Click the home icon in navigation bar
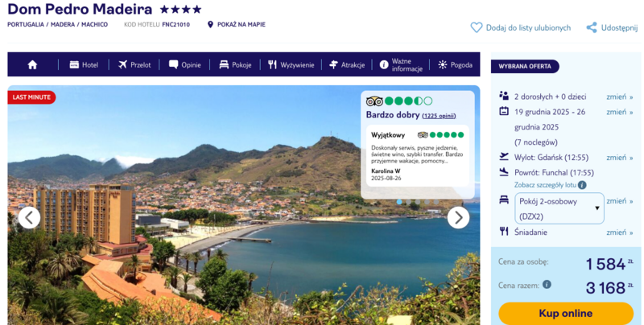This screenshot has height=325, width=644. (x=32, y=64)
